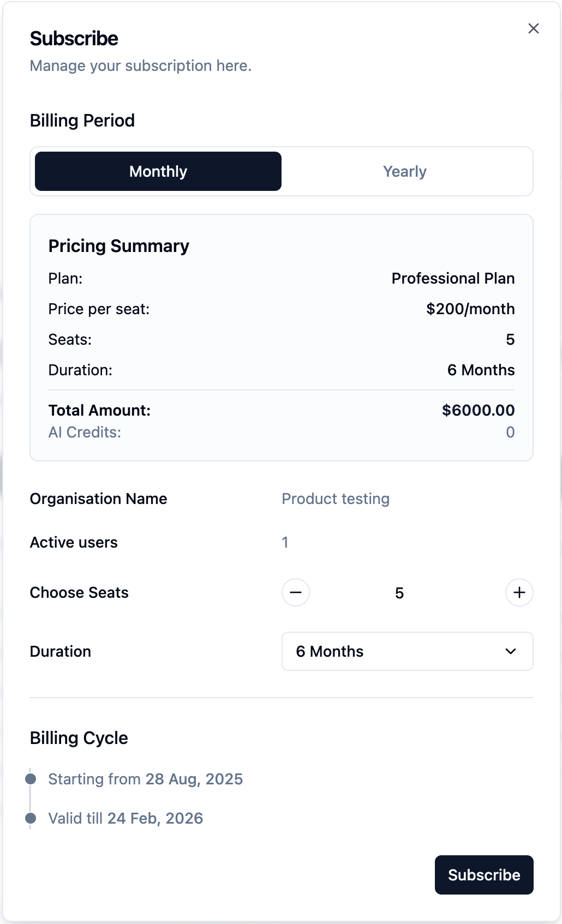Screen dimensions: 562x924
Task: Click the seat count number 5
Action: [x=399, y=593]
